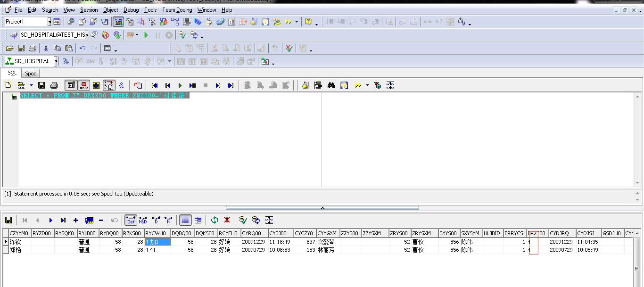Click the scissors Cut icon
This screenshot has width=644, height=287.
point(46,48)
